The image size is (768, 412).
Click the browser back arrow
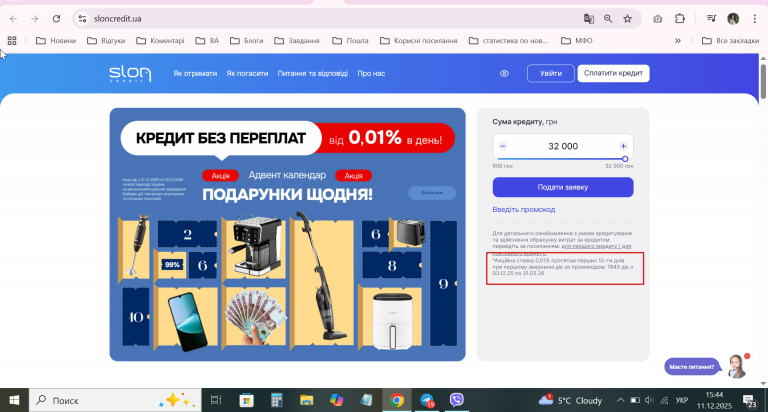click(x=13, y=19)
